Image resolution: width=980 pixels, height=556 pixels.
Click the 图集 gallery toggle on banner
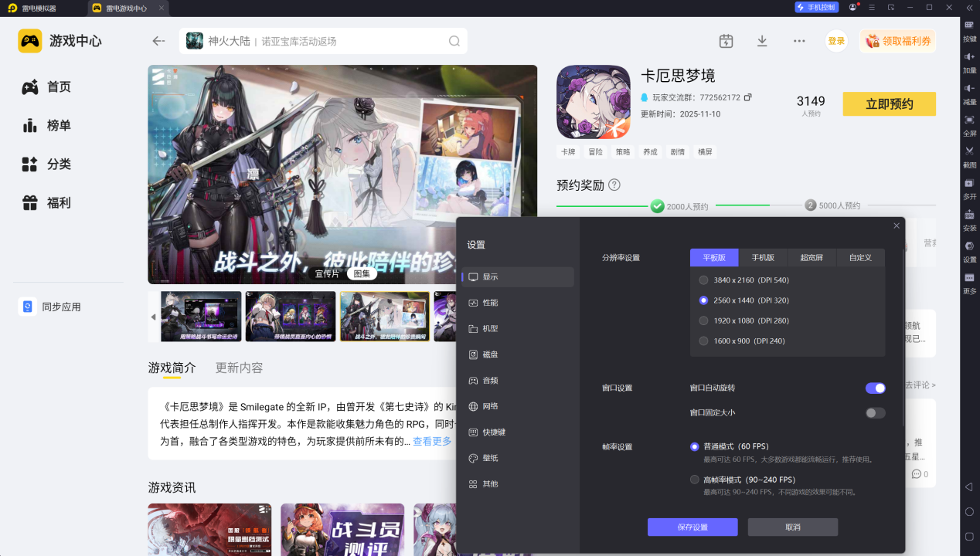point(362,273)
